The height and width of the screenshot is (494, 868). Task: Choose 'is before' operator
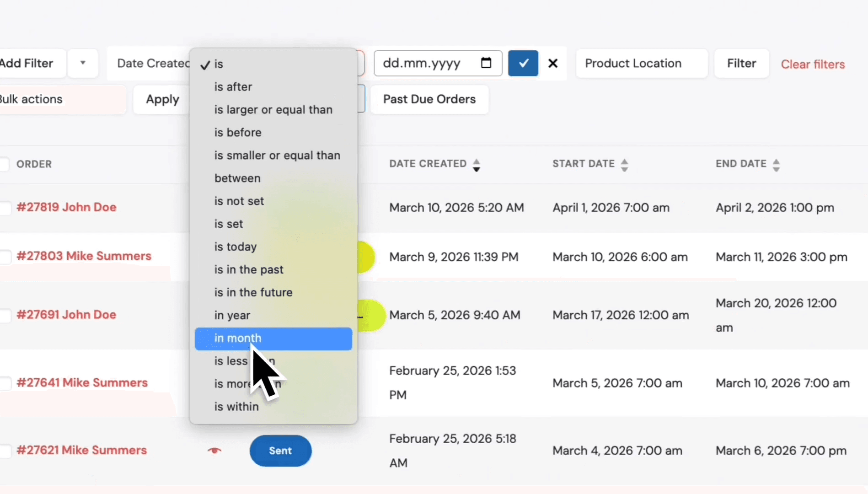[x=273, y=133]
